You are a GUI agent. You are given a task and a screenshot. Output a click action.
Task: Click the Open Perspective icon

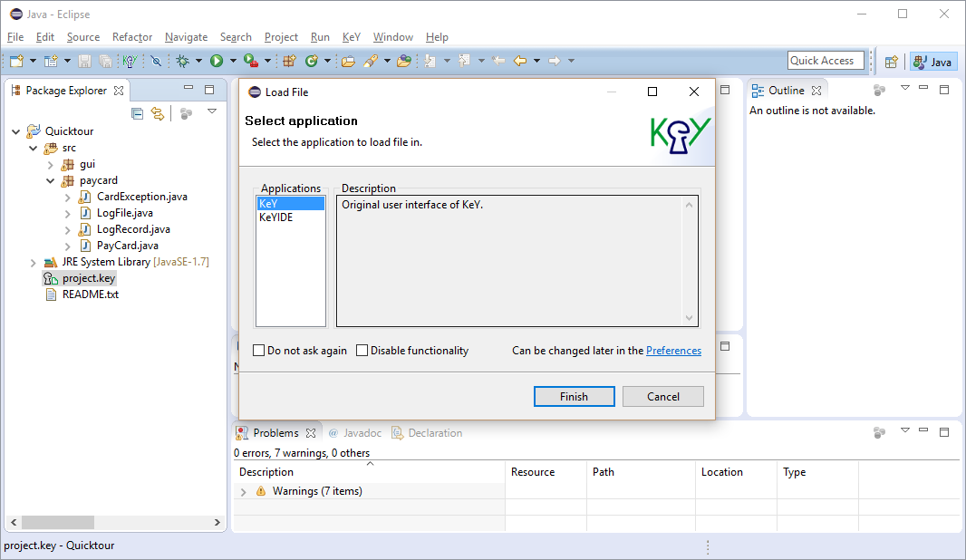pos(891,61)
